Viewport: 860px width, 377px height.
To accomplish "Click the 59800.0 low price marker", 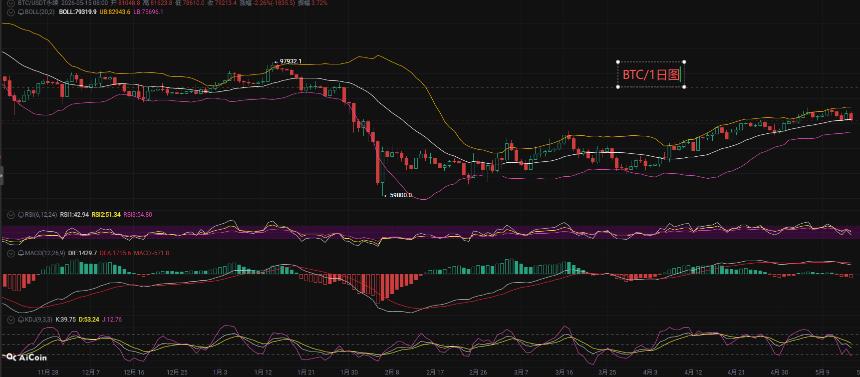I will coord(400,195).
